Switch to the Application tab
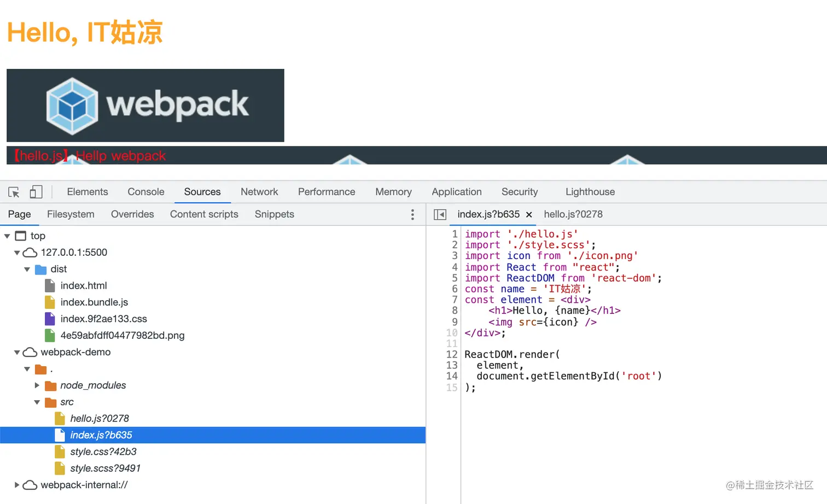 click(457, 192)
